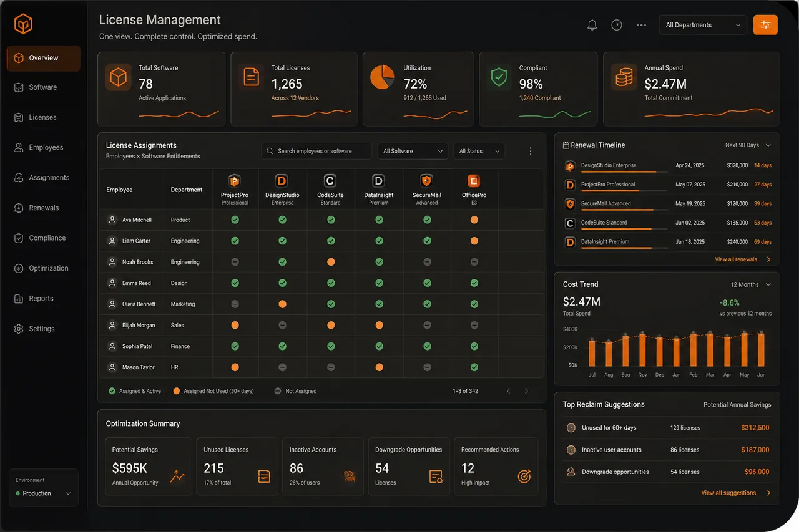Open the Renewals sidebar item

click(x=44, y=208)
